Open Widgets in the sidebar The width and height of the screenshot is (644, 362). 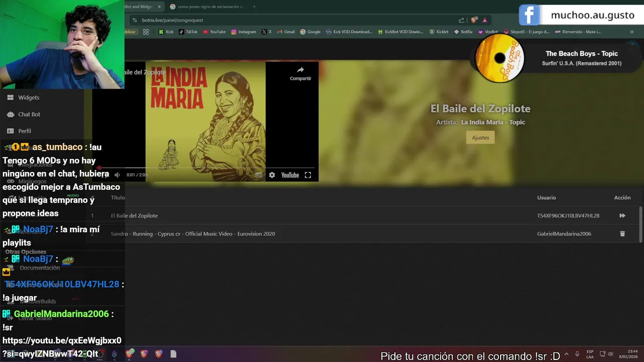(29, 98)
